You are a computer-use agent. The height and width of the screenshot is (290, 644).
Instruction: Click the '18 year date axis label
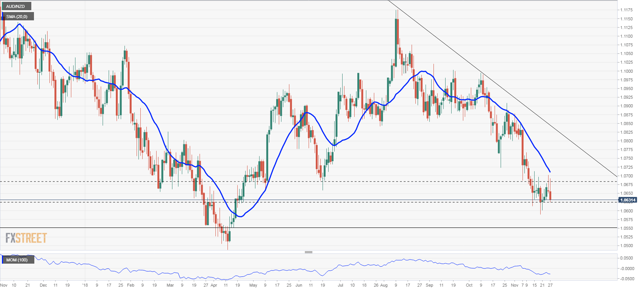tap(85, 285)
